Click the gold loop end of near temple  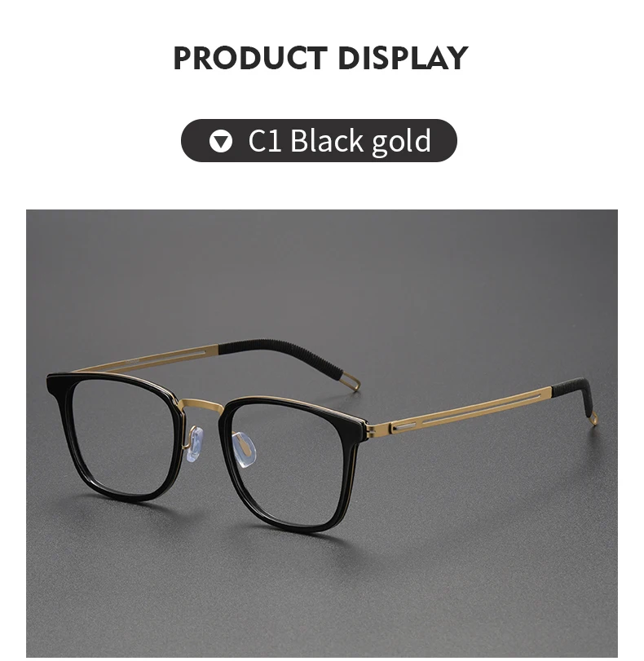(x=593, y=419)
